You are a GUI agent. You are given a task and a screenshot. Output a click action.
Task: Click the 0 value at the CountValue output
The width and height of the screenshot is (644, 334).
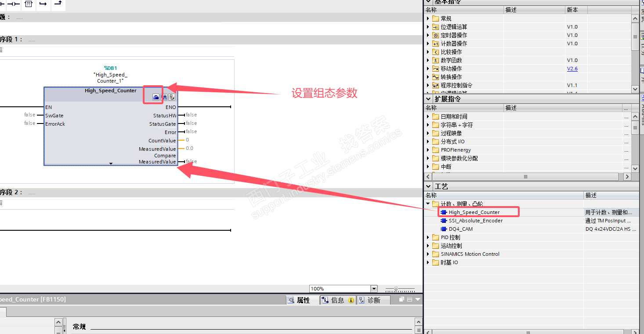pos(187,140)
